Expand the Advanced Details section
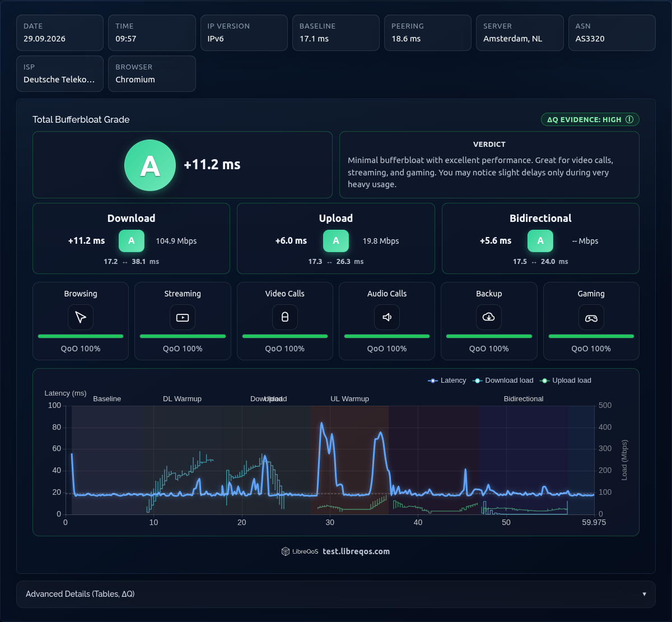 click(336, 594)
